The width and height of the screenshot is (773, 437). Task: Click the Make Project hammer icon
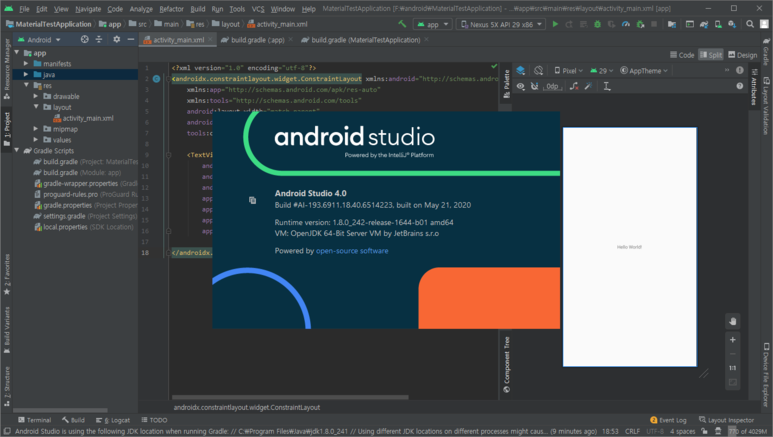pyautogui.click(x=402, y=24)
